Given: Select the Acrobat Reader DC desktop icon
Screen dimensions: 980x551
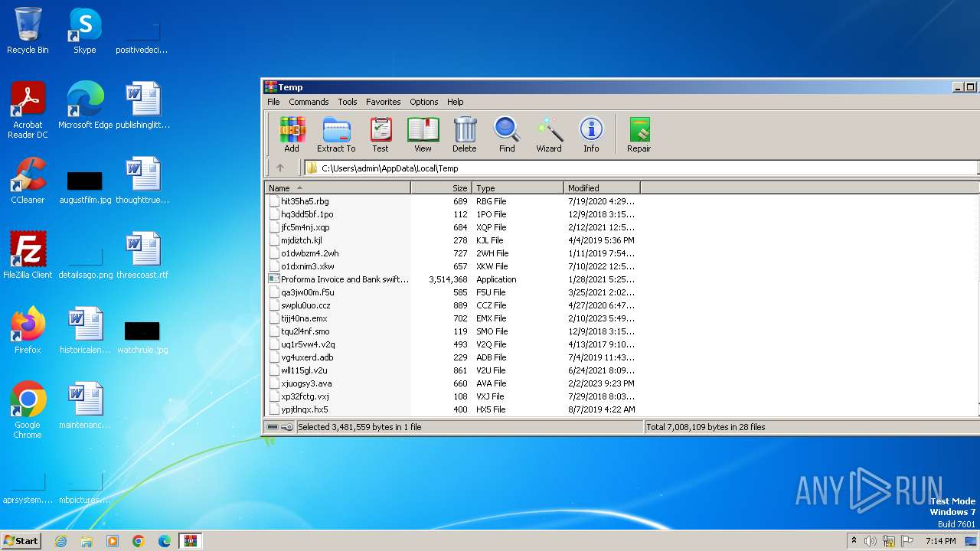Looking at the screenshot, I should coord(28,111).
